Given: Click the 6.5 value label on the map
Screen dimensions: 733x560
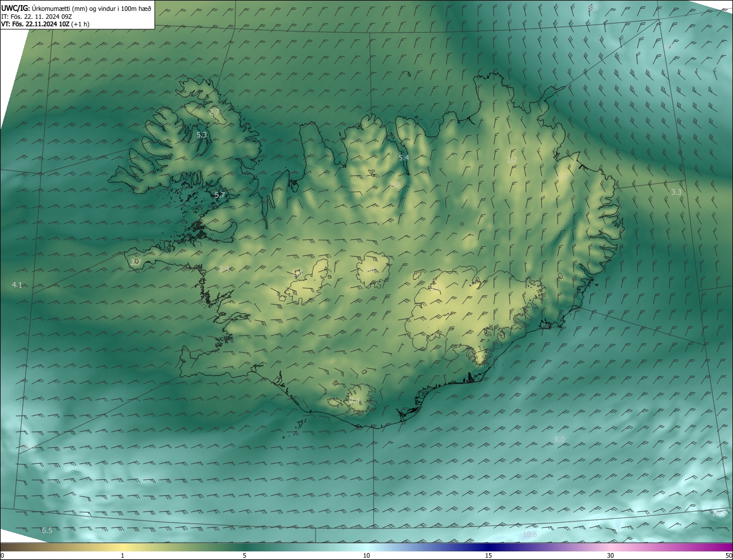Looking at the screenshot, I should pos(47,531).
